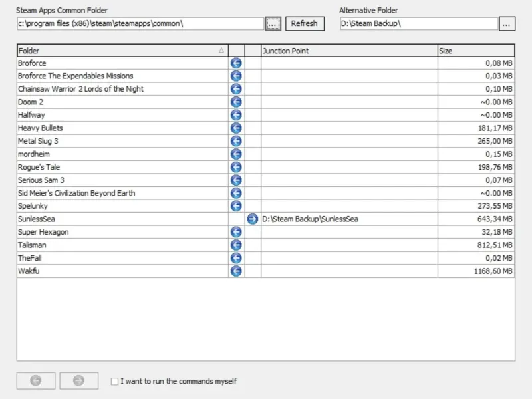
Task: Tick 'I want to run the commands myself'
Action: (114, 381)
